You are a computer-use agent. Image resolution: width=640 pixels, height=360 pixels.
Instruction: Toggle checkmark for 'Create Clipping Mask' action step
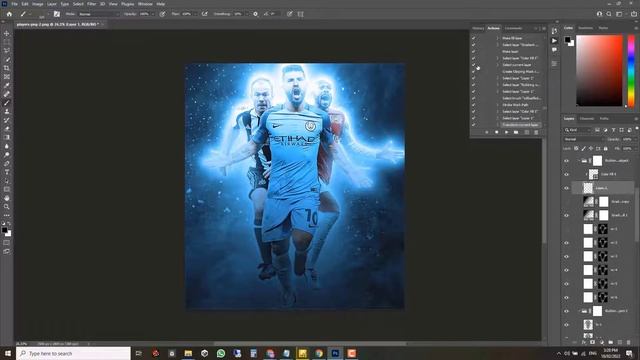(x=473, y=71)
